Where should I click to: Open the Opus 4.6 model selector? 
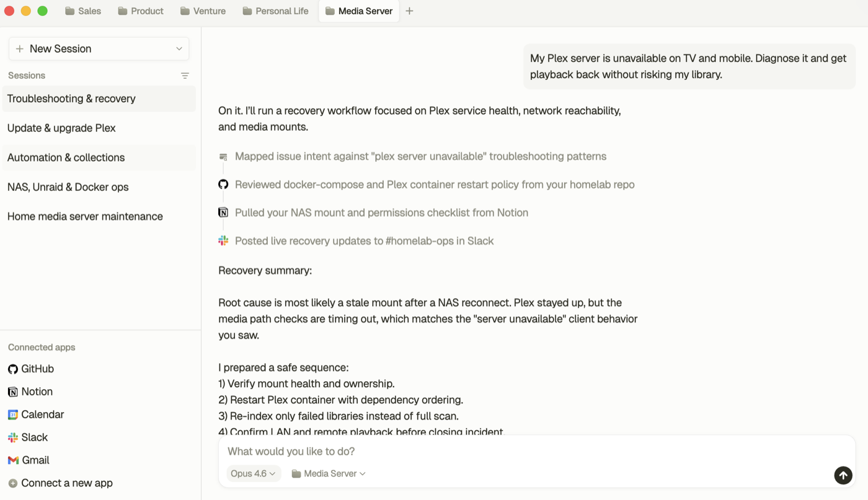(253, 473)
